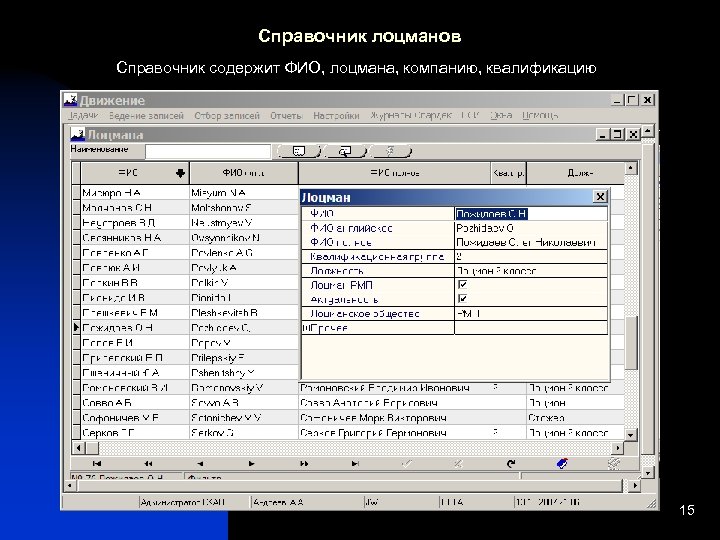Jump back several records with double-left arrow

point(148,464)
